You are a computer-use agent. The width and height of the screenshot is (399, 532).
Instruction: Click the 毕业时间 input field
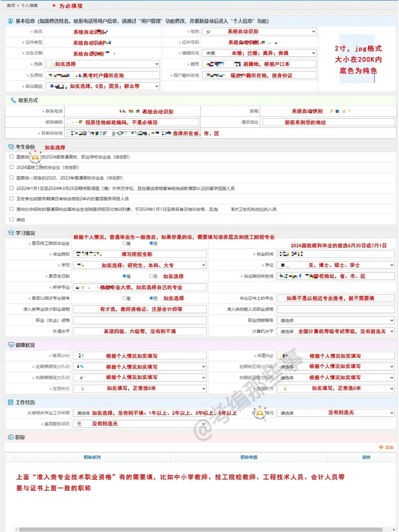click(336, 254)
